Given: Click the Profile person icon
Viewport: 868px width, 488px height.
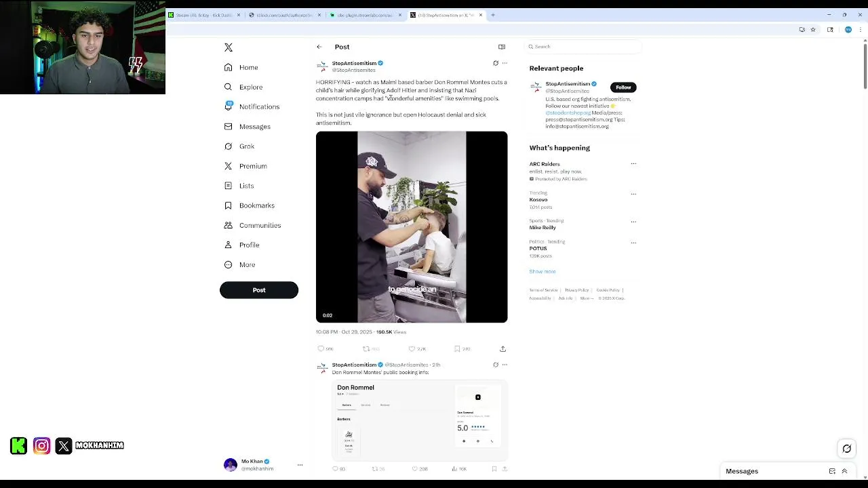Looking at the screenshot, I should click(x=229, y=245).
